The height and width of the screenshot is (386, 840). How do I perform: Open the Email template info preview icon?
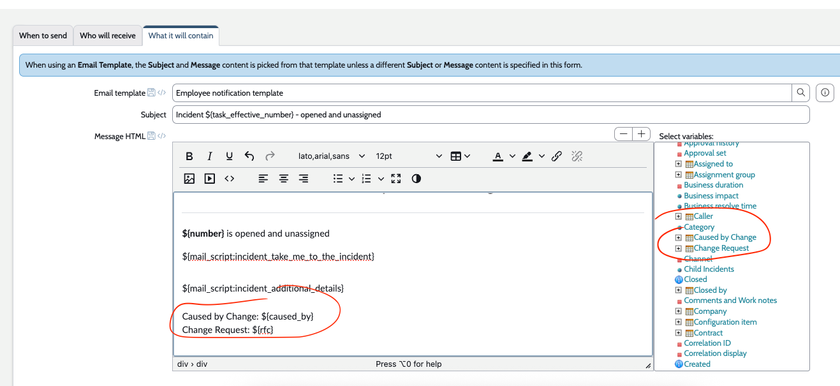point(824,93)
